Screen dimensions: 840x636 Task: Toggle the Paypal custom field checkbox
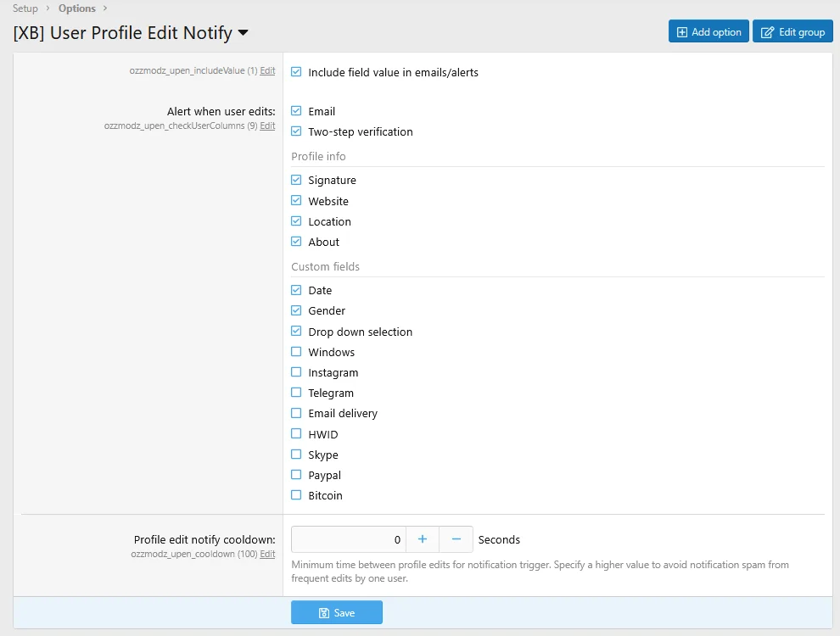point(296,475)
